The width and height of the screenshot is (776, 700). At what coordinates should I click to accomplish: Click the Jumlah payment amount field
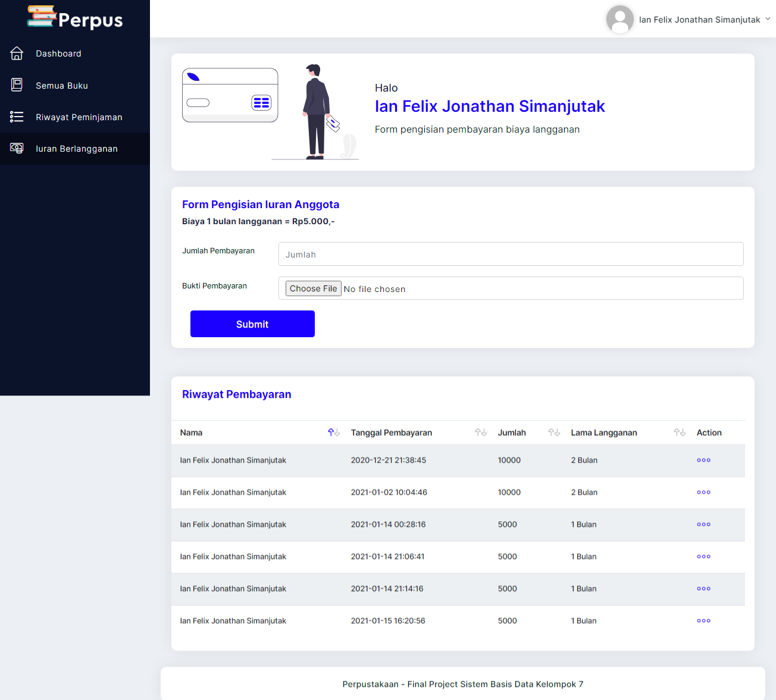(511, 254)
